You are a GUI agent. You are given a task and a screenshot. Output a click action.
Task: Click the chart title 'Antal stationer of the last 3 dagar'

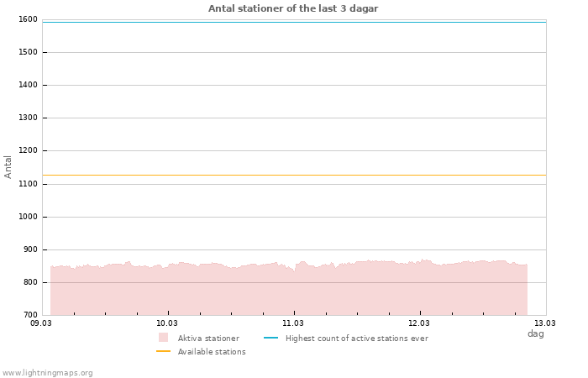click(x=293, y=8)
